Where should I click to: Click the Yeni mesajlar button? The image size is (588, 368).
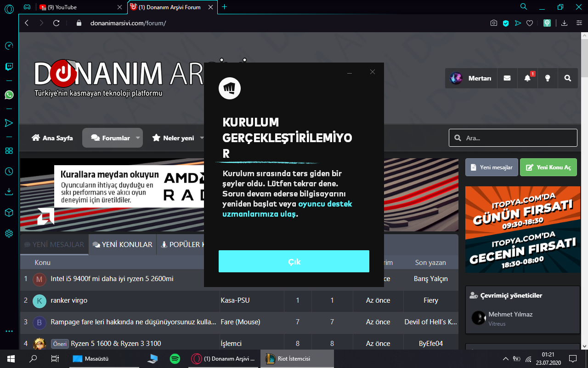(492, 167)
